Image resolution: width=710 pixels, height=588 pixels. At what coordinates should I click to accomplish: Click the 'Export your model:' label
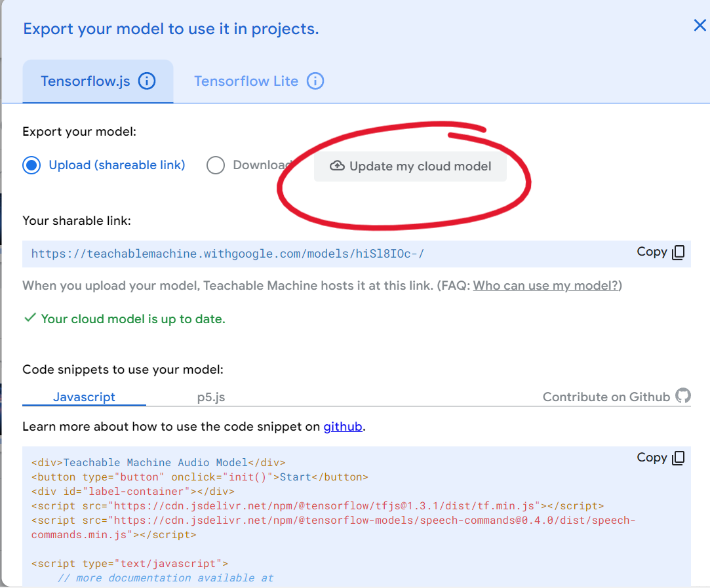pos(79,132)
